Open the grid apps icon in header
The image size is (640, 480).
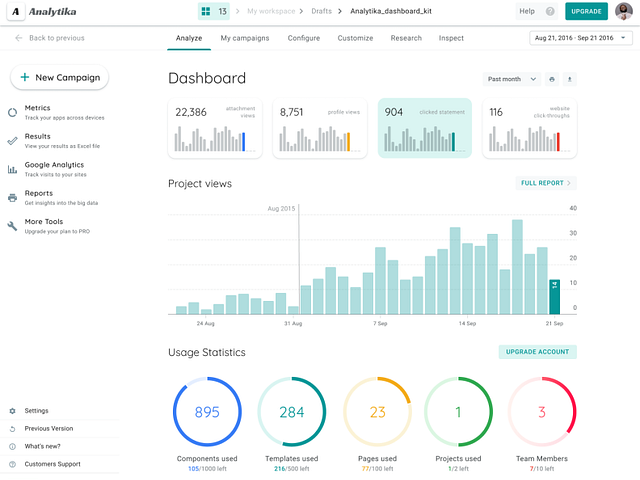point(205,11)
